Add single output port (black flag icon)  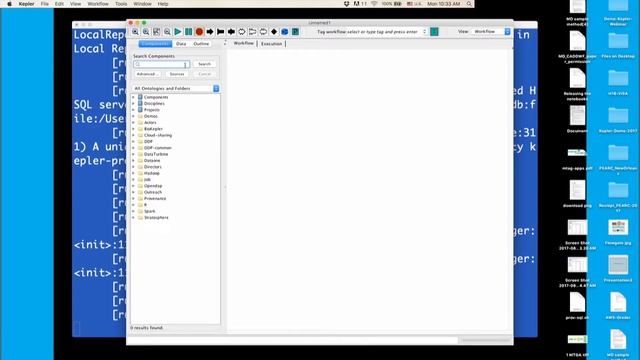(x=220, y=32)
